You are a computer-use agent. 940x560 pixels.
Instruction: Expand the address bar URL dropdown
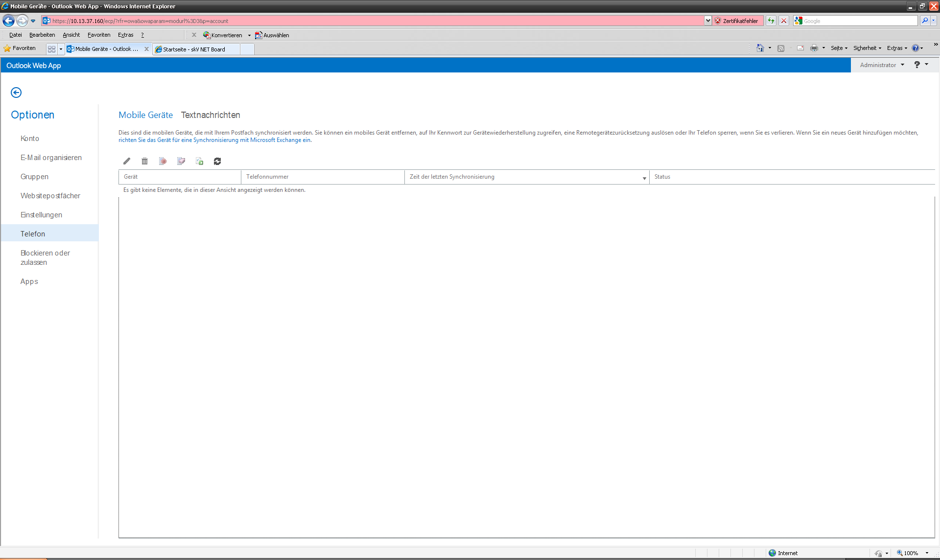click(708, 21)
